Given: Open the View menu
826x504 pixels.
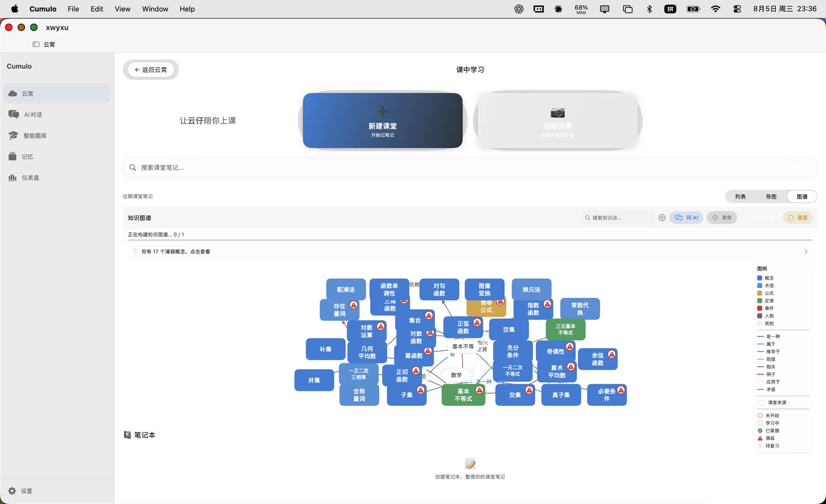Looking at the screenshot, I should click(122, 9).
